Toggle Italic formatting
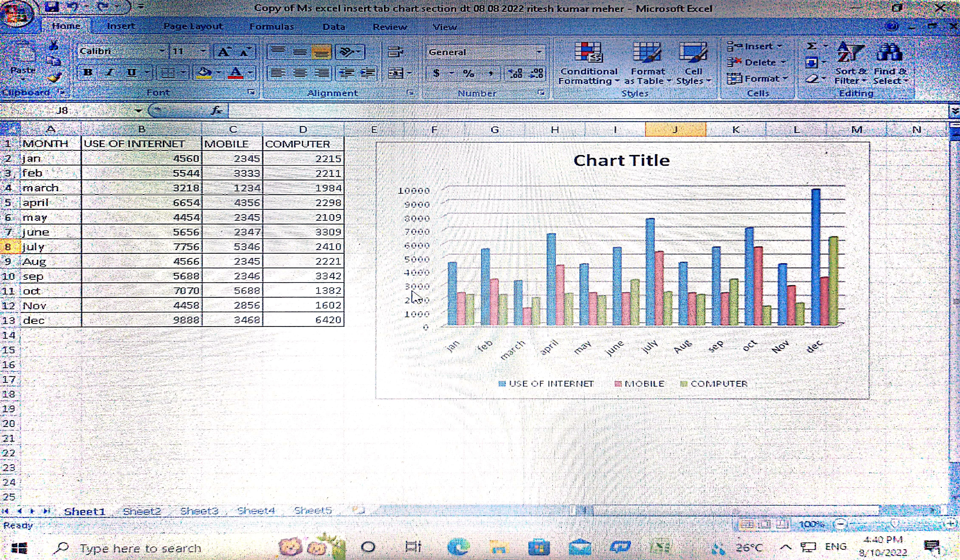The image size is (960, 560). coord(109,72)
